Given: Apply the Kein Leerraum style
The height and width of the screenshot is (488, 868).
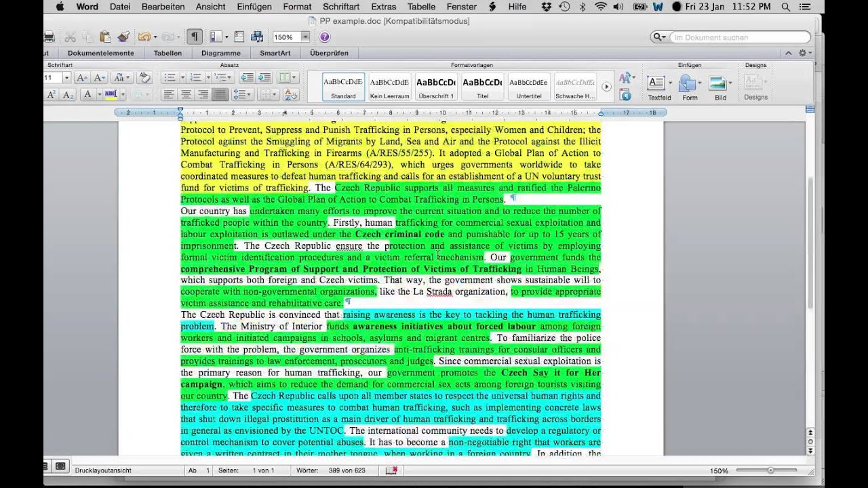Looking at the screenshot, I should tap(389, 87).
